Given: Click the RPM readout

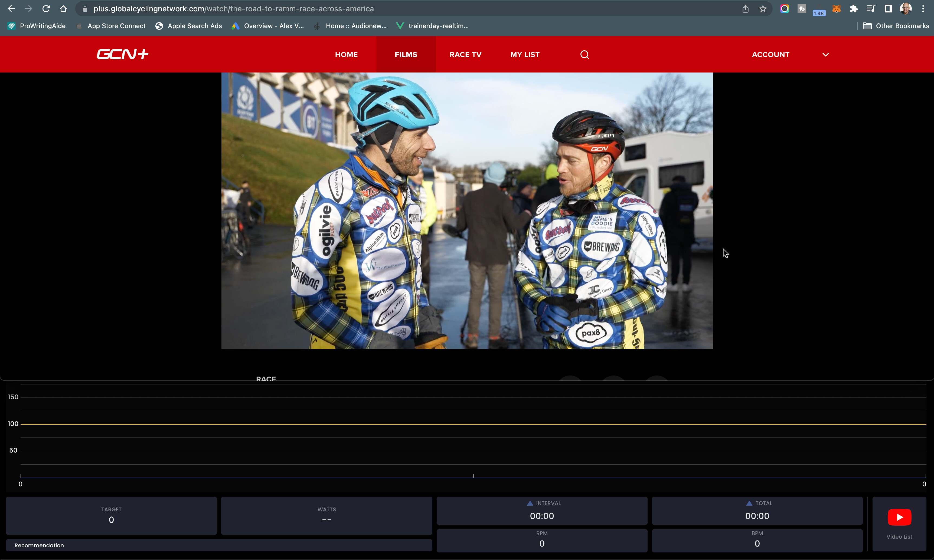Looking at the screenshot, I should (542, 540).
